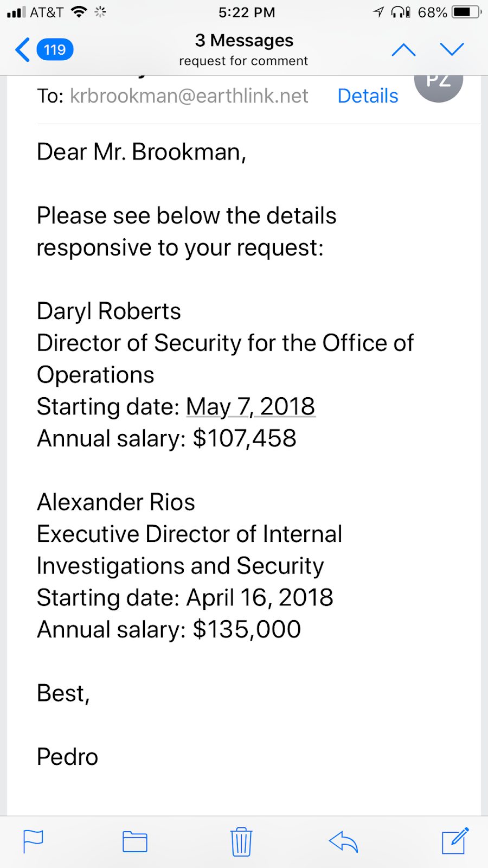
Task: Tap the Annual salary $135,000 line
Action: pyautogui.click(x=169, y=630)
